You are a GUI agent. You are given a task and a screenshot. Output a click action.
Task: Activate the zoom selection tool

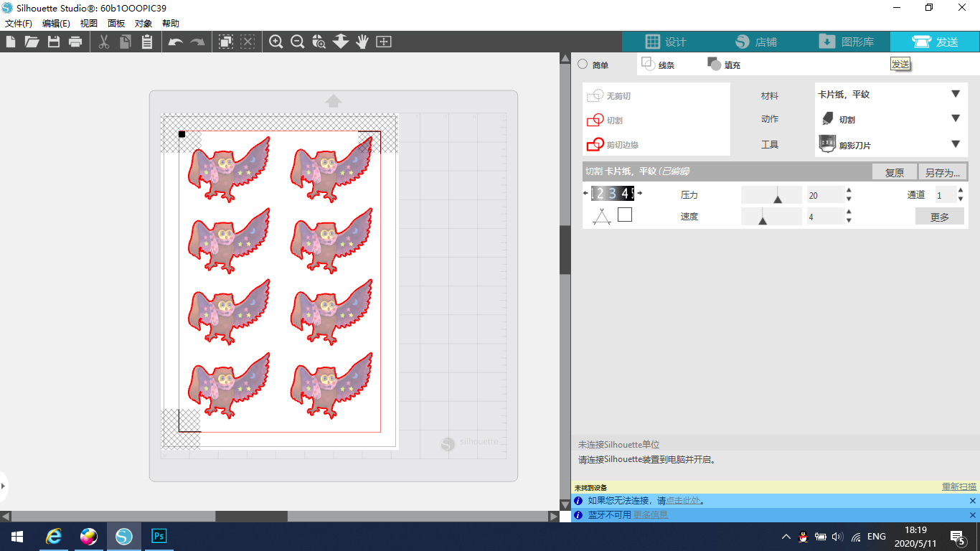coord(319,42)
